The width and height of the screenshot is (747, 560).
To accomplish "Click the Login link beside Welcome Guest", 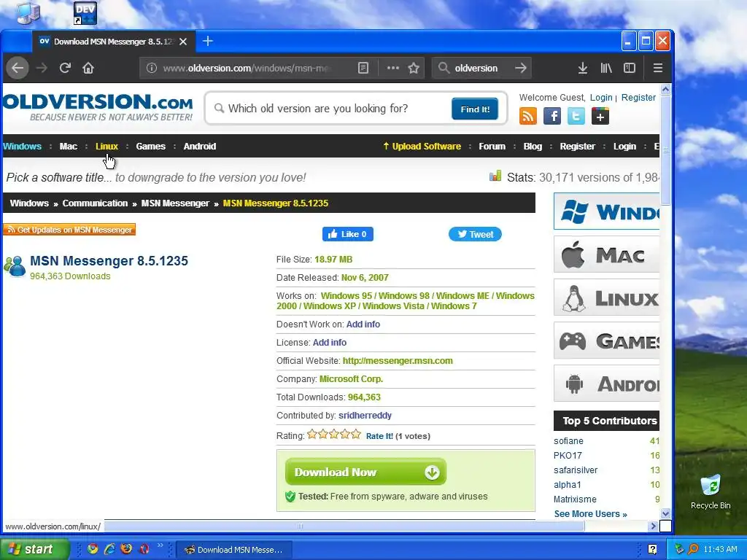I will point(601,98).
